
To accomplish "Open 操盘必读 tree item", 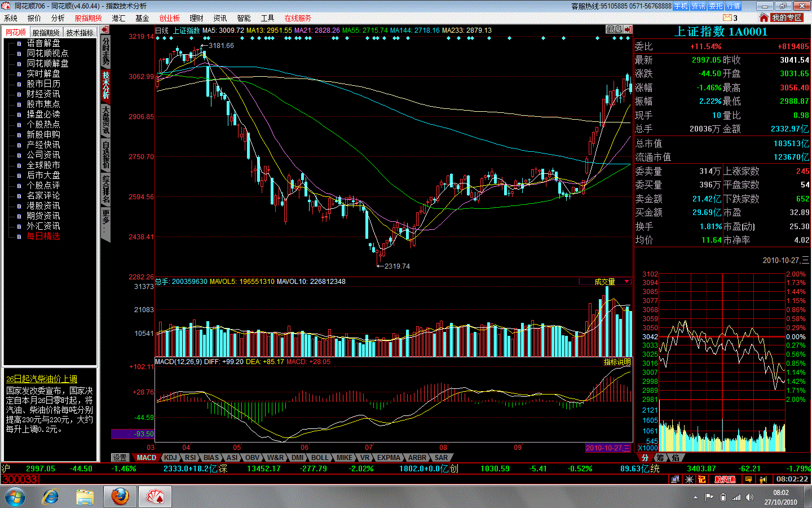I will tap(43, 114).
